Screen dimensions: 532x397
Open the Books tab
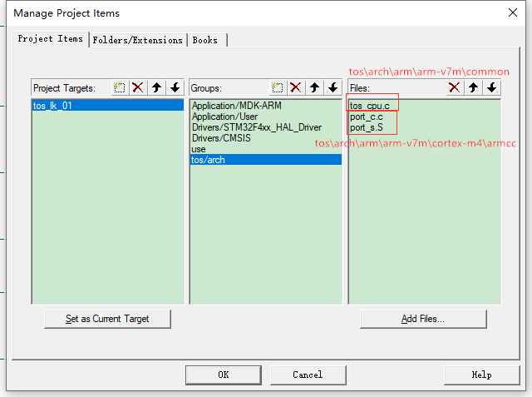point(205,40)
